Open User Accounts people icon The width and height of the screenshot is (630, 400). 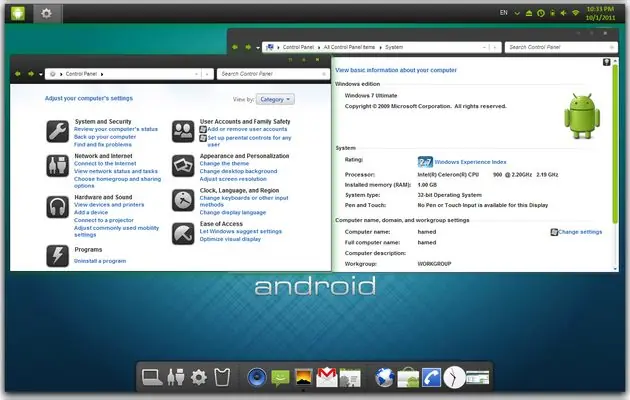pyautogui.click(x=183, y=131)
